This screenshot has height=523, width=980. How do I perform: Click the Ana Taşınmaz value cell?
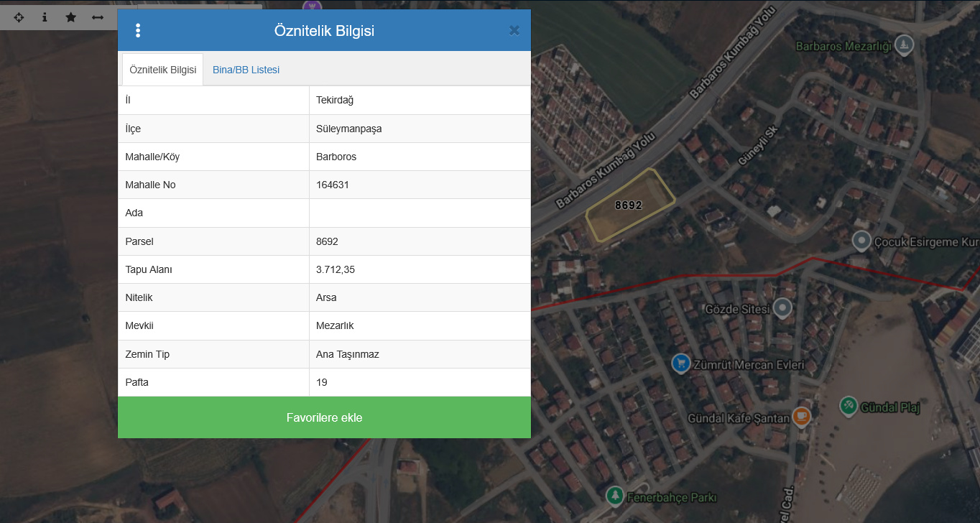point(420,354)
